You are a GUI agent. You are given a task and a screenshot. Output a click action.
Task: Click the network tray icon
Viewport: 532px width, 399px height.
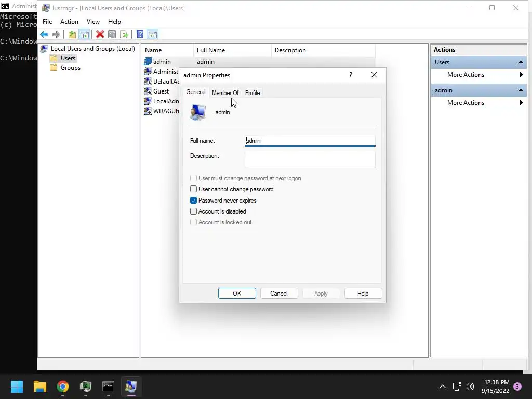(x=457, y=386)
